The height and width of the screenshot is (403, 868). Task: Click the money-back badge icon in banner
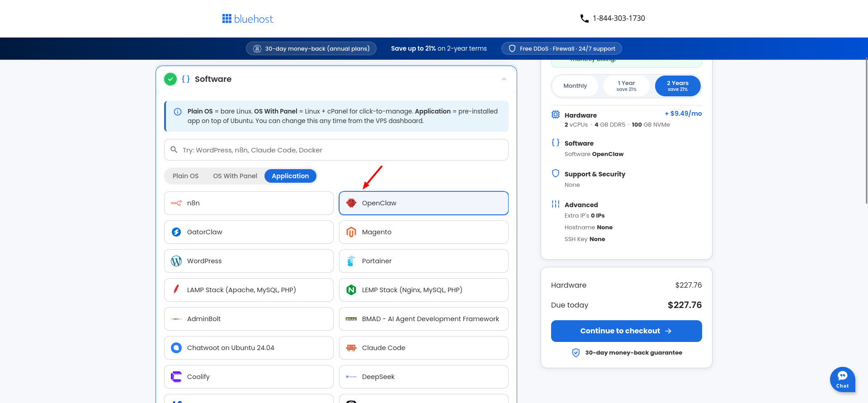pos(257,49)
